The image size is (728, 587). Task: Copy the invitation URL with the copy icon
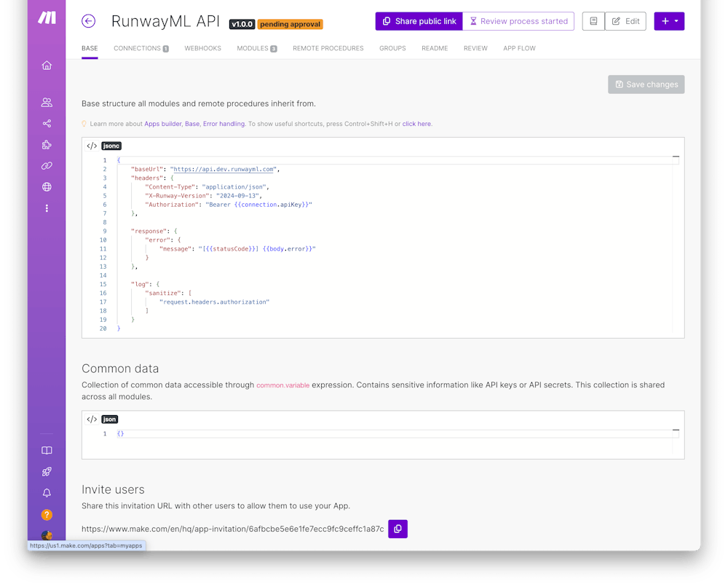pyautogui.click(x=397, y=529)
